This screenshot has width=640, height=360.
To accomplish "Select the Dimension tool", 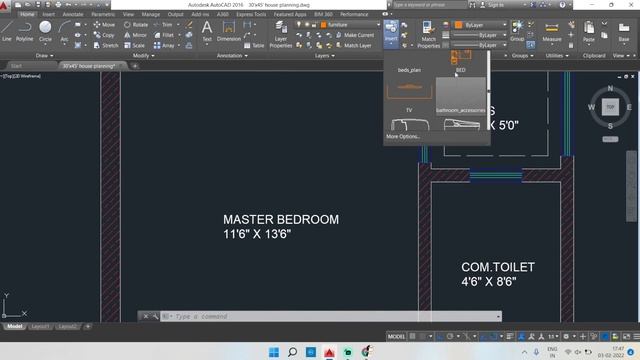I will [x=229, y=32].
